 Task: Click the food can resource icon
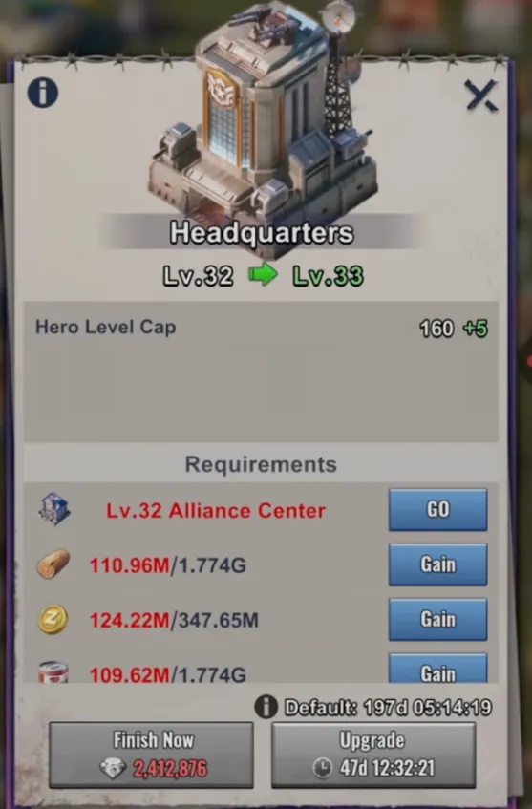point(53,672)
